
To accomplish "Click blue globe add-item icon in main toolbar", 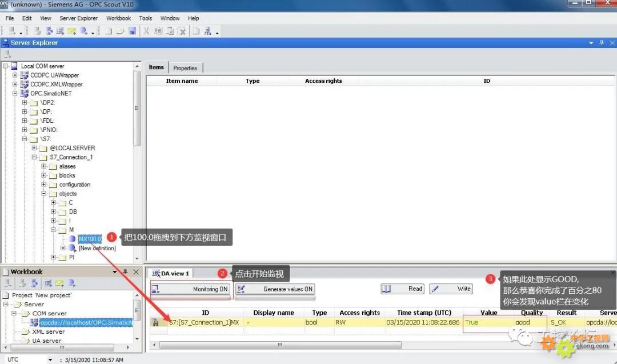I will (84, 31).
